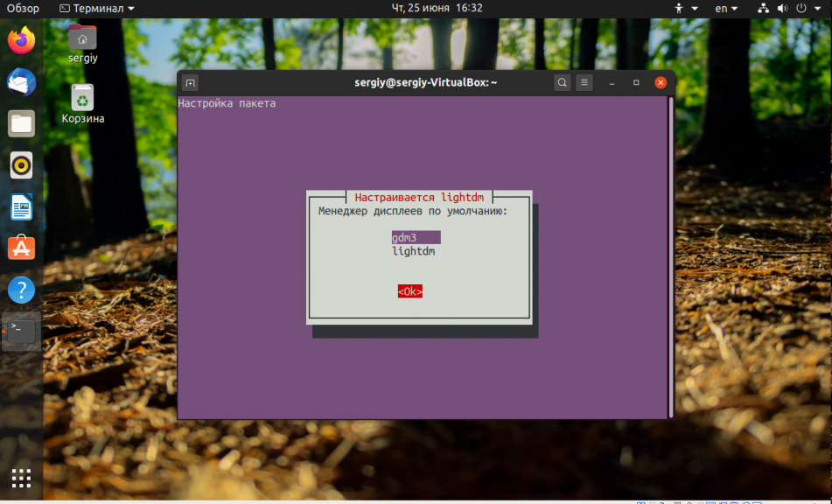Click the Настраивается lightdm dialog title
The width and height of the screenshot is (832, 504).
419,198
